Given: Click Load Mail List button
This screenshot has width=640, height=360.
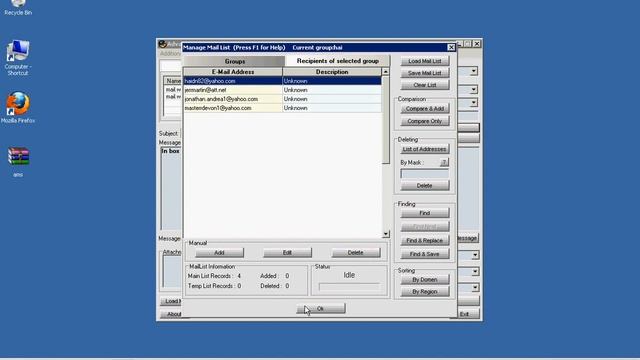Looking at the screenshot, I should point(424,61).
